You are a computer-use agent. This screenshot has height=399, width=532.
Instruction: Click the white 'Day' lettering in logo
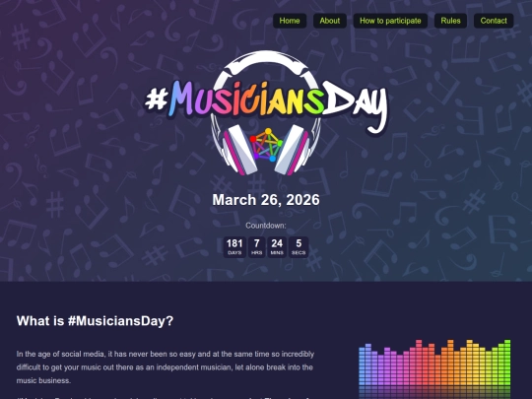[x=356, y=105]
